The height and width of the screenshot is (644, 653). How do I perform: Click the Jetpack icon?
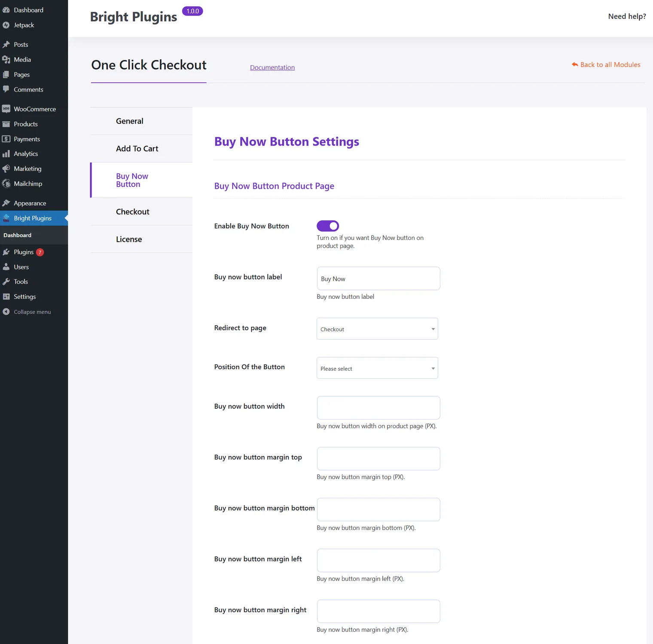(6, 25)
